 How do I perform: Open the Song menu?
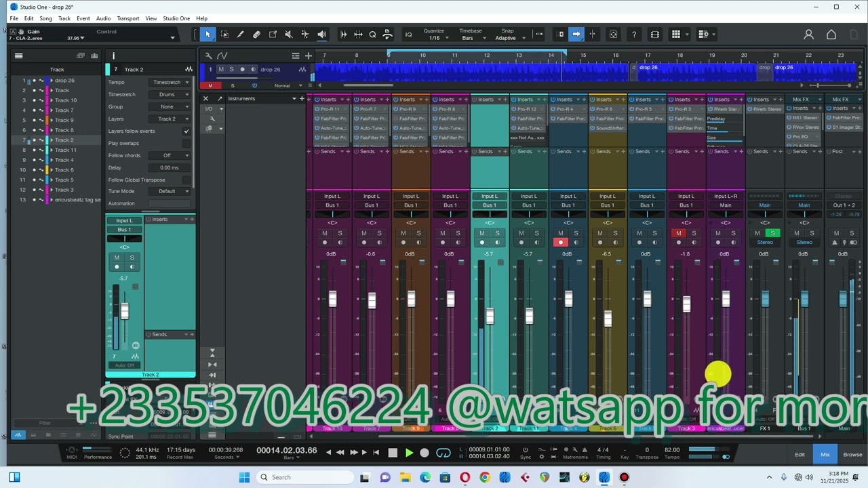click(x=45, y=18)
